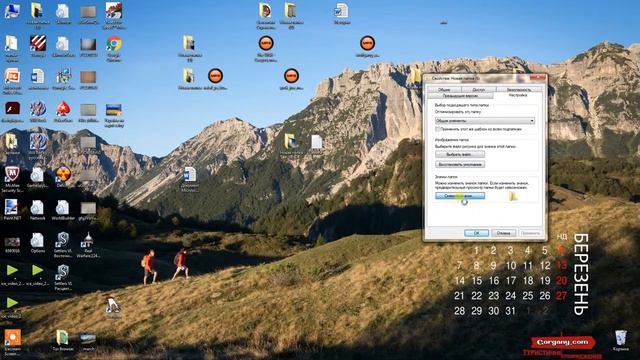Viewport: 640px width, 360px height.
Task: Switch to the Доступ tab
Action: point(478,89)
